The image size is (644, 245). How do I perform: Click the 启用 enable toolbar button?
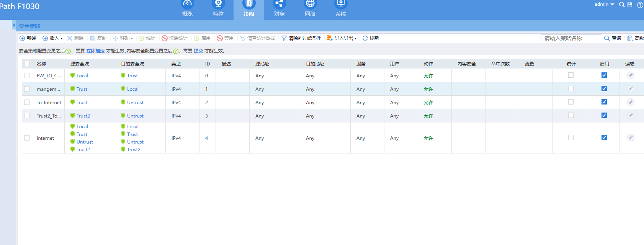click(202, 38)
